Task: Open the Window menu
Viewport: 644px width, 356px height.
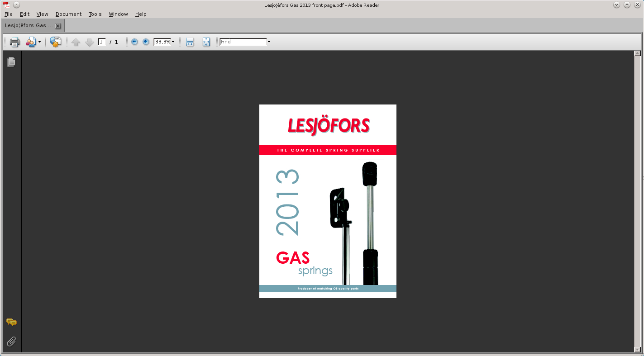Action: (118, 14)
